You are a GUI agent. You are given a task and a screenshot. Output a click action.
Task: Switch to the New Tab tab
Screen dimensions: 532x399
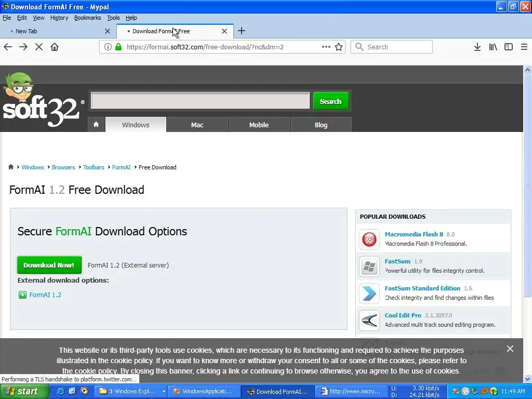click(x=58, y=31)
